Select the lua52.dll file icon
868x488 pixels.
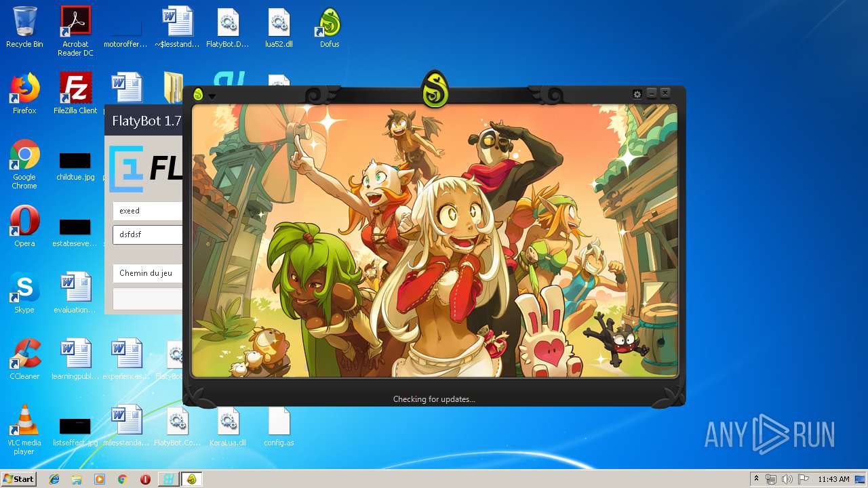tap(279, 28)
